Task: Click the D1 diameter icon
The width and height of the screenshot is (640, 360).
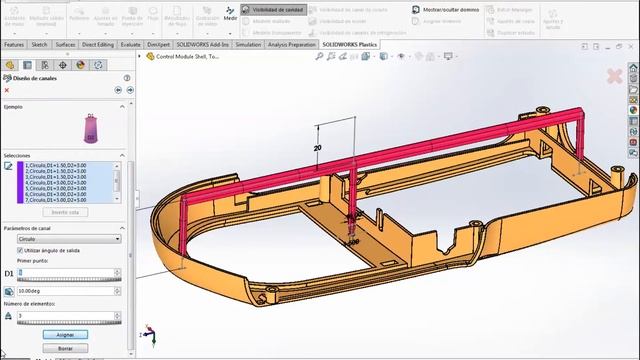Action: pyautogui.click(x=9, y=274)
